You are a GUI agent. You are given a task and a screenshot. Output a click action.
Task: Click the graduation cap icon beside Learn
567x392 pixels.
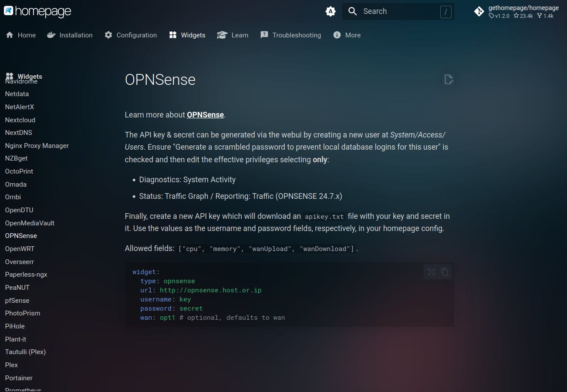pos(222,35)
